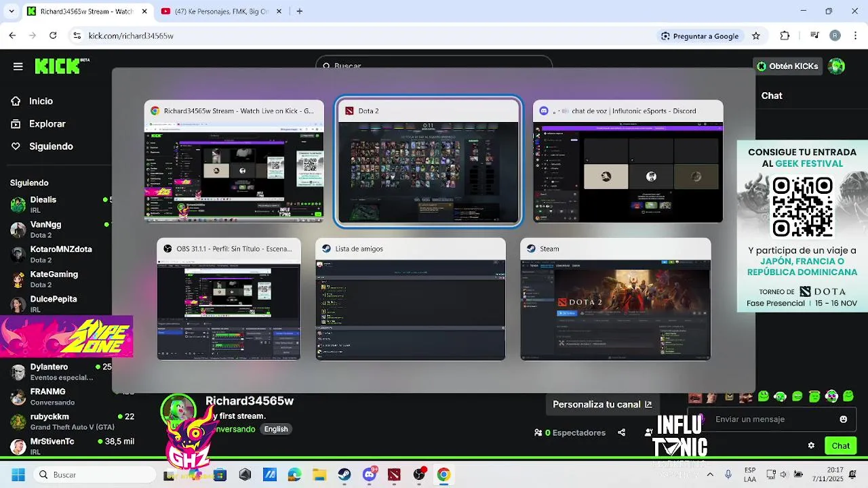
Task: Open Microsoft Edge from taskbar
Action: pos(294,474)
